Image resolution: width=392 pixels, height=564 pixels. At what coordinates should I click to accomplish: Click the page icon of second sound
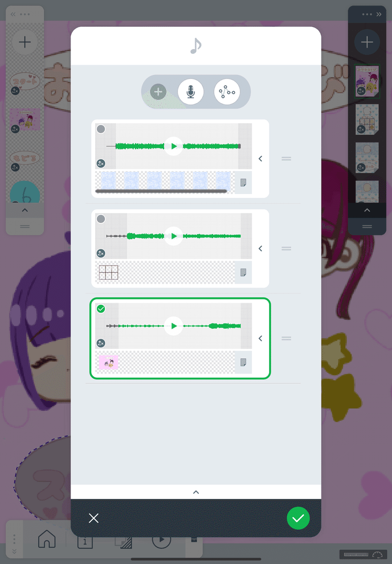click(x=243, y=272)
